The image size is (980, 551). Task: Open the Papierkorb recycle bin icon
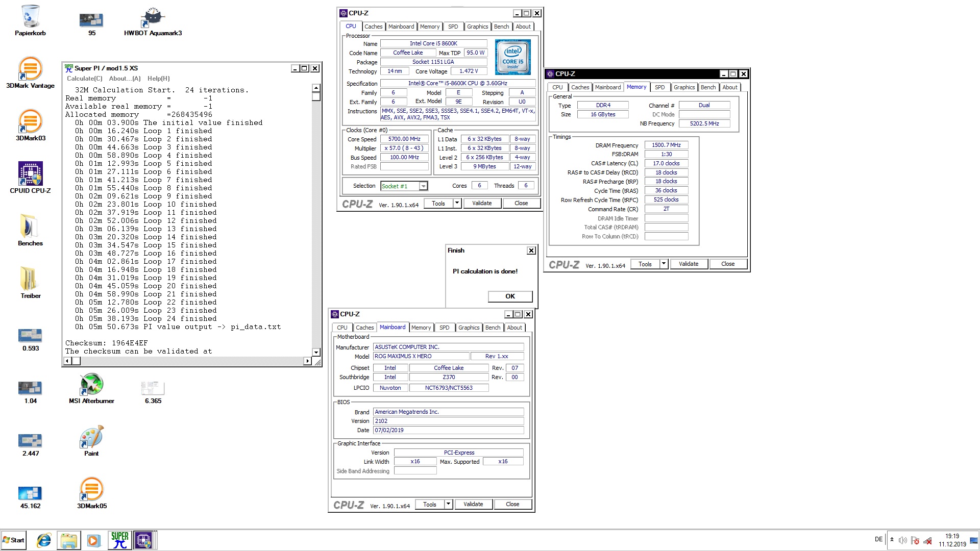pos(31,20)
